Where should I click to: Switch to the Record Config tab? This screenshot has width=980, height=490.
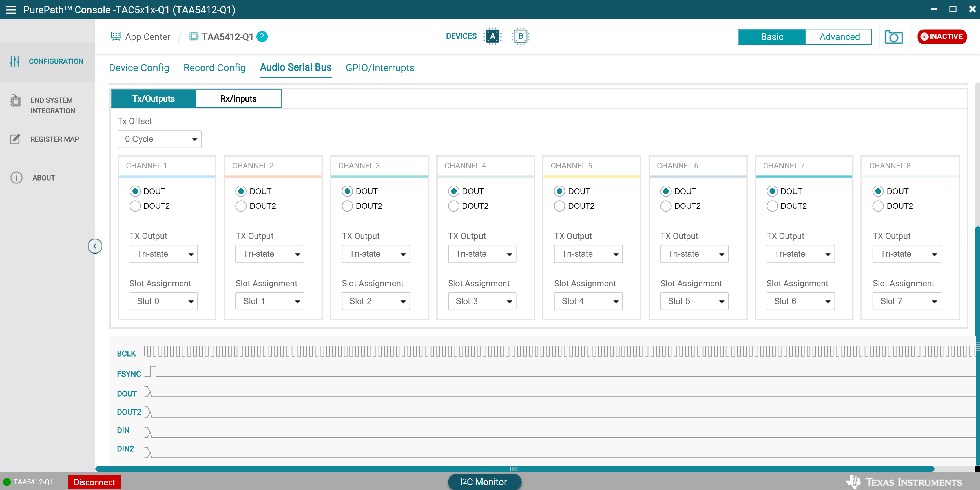(214, 68)
